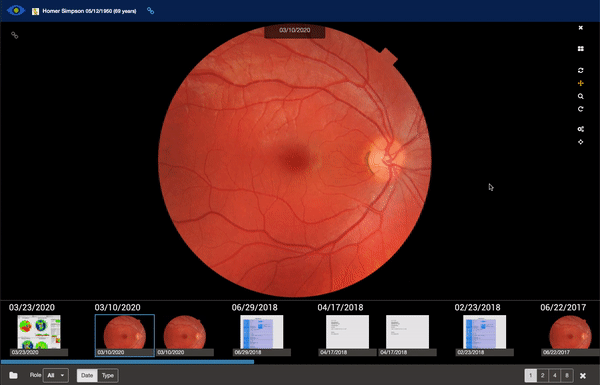Click the gray link icon in viewer corner

[x=15, y=35]
